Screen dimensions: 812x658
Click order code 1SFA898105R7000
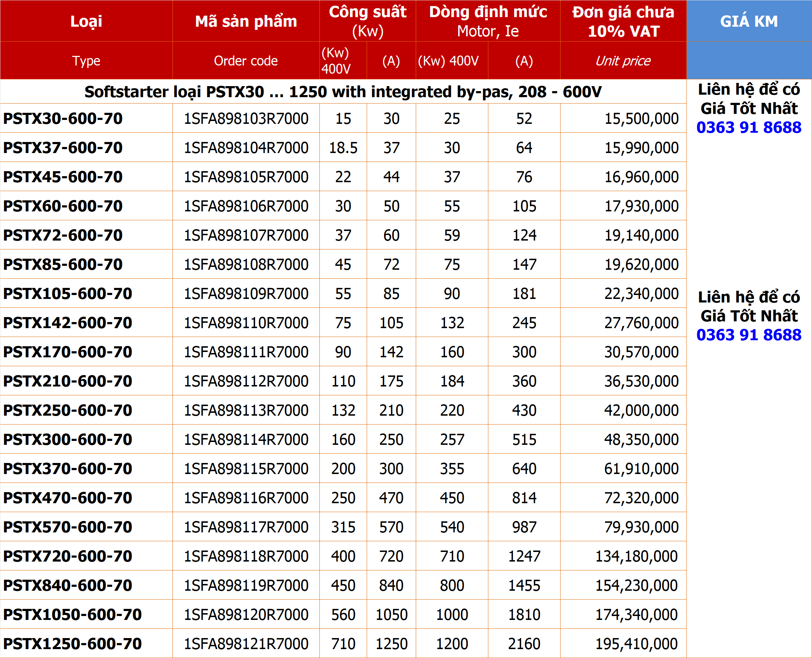coord(246,177)
